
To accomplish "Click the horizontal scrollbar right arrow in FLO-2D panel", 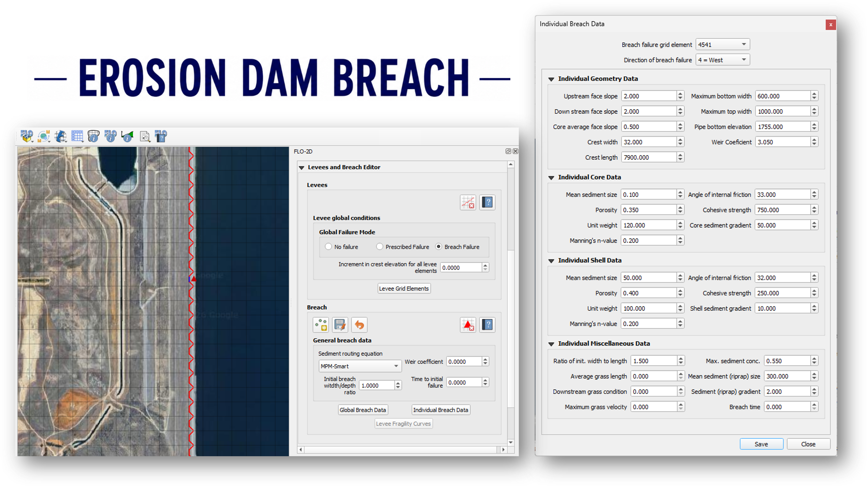I will pyautogui.click(x=503, y=449).
